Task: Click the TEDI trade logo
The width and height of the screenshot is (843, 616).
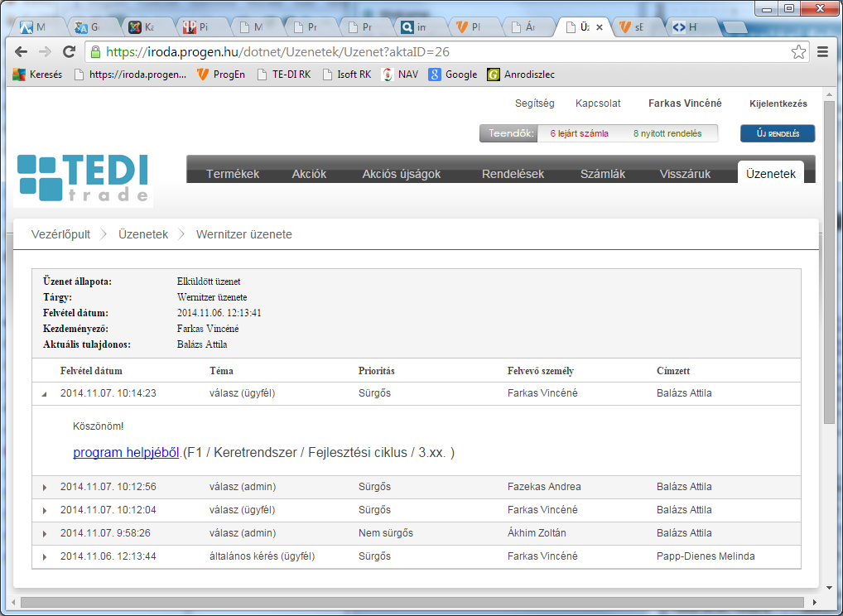Action: [x=83, y=179]
